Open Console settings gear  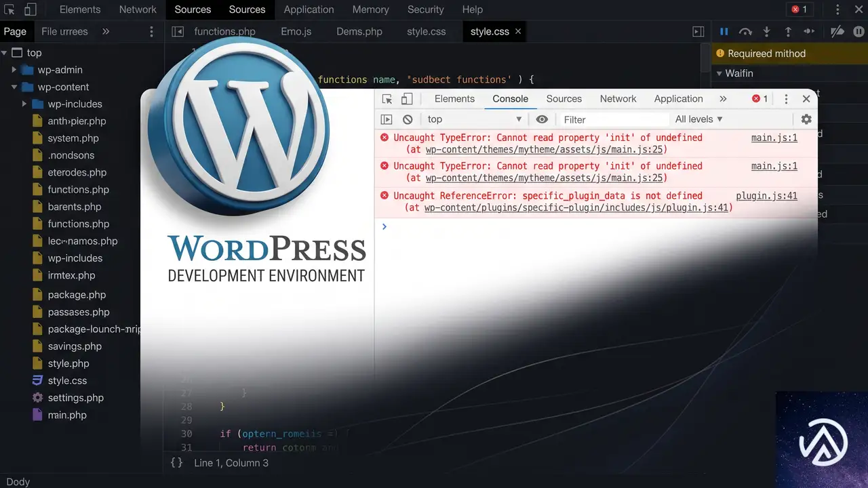pyautogui.click(x=806, y=119)
